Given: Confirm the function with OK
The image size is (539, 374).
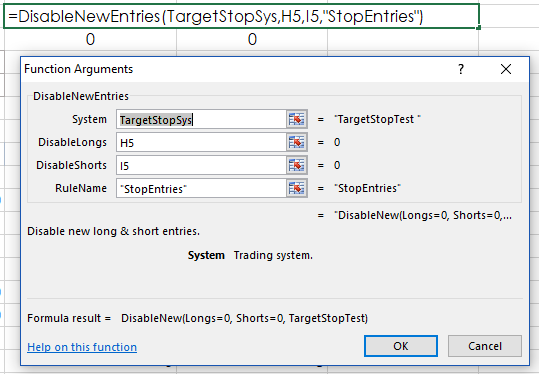Looking at the screenshot, I should click(401, 346).
